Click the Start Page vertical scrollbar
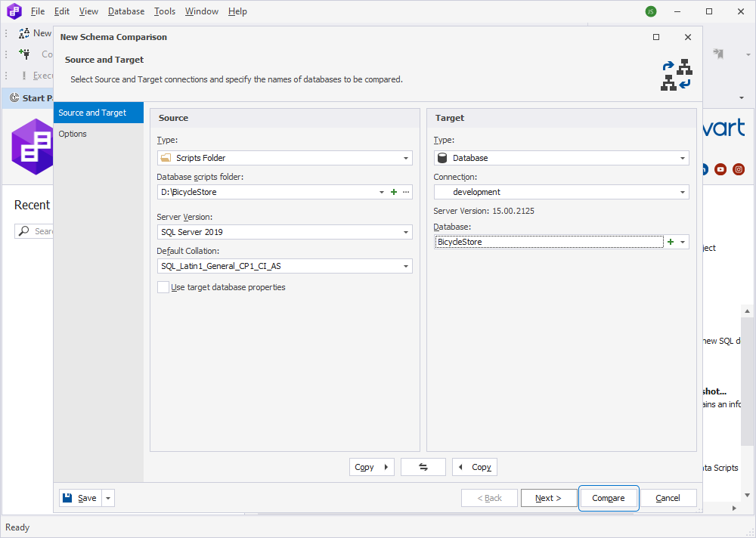 point(748,381)
